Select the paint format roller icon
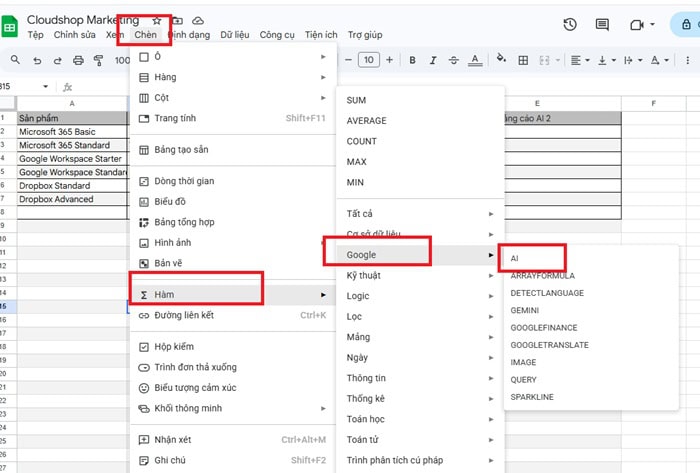 pos(98,60)
